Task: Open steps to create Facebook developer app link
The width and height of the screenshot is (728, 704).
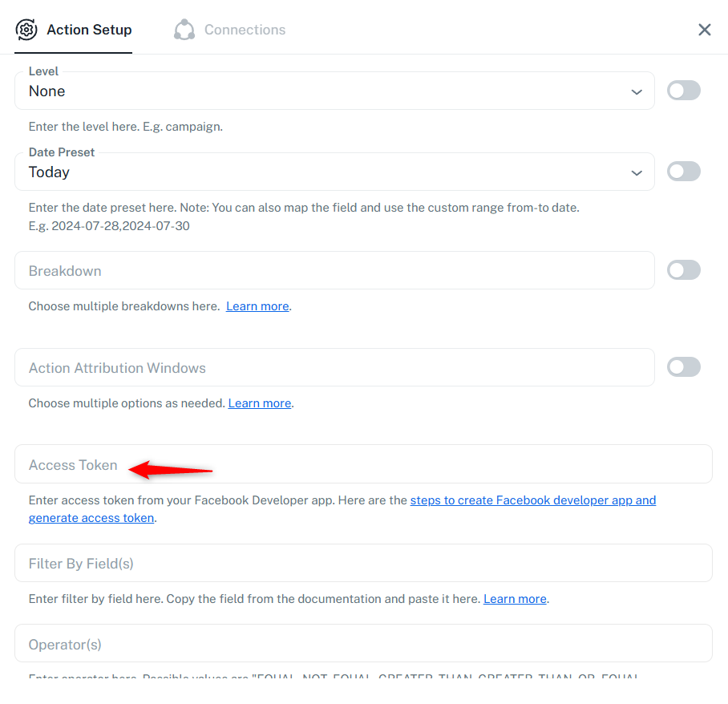Action: (x=342, y=509)
